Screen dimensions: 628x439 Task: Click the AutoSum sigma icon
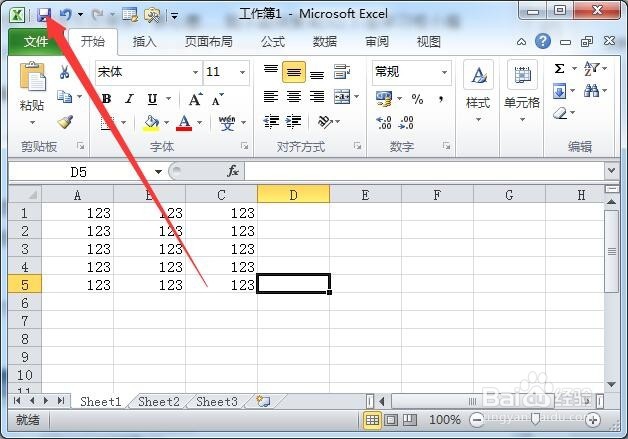[x=560, y=68]
